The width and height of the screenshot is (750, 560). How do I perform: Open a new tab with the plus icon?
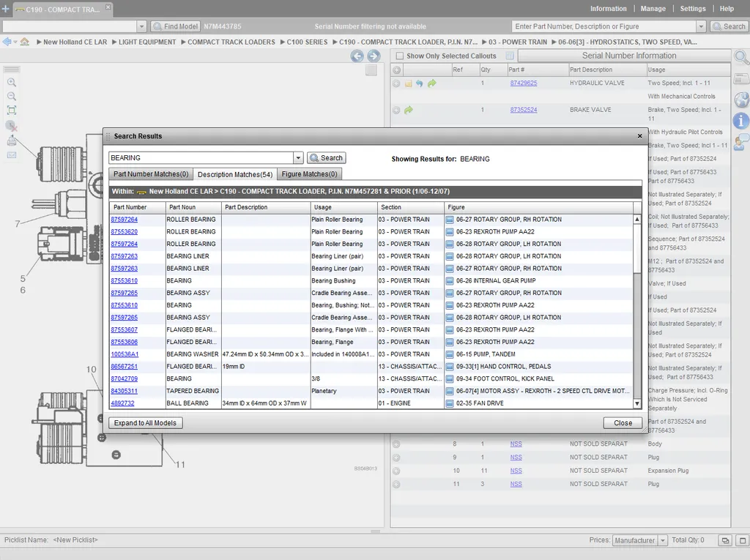[6, 9]
